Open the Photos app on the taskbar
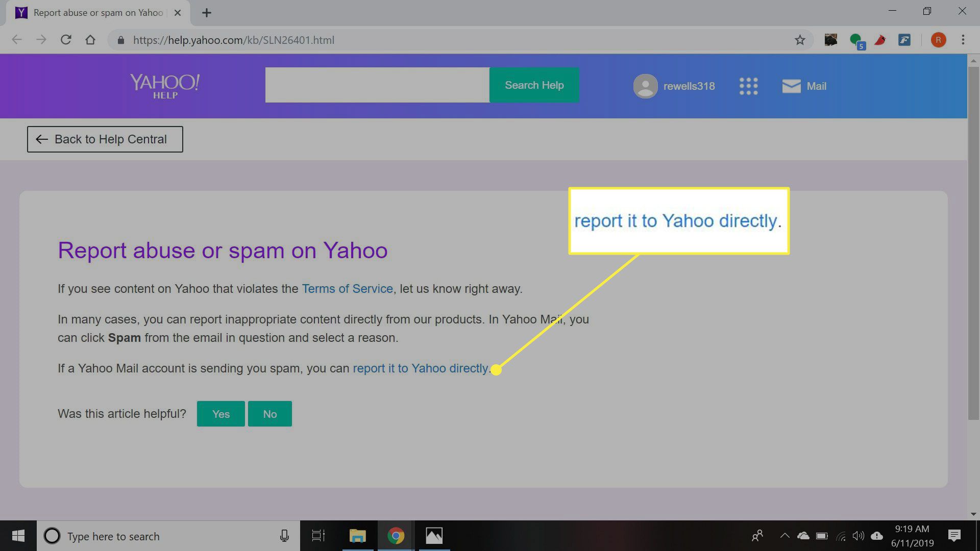The image size is (980, 551). pos(434,536)
